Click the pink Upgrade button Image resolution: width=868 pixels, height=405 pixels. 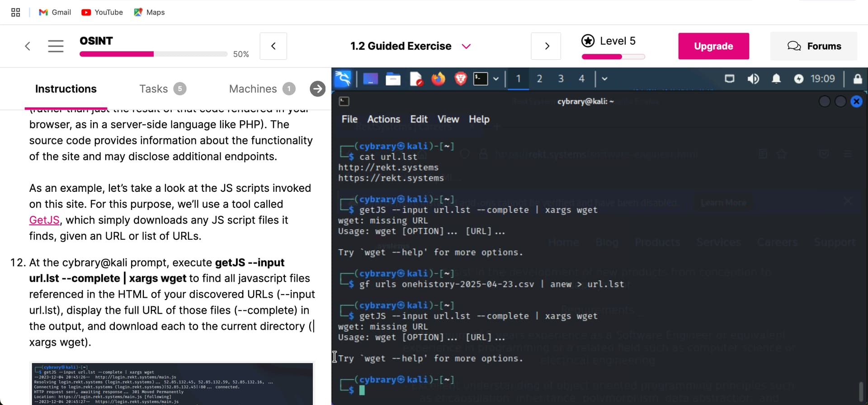pyautogui.click(x=713, y=46)
